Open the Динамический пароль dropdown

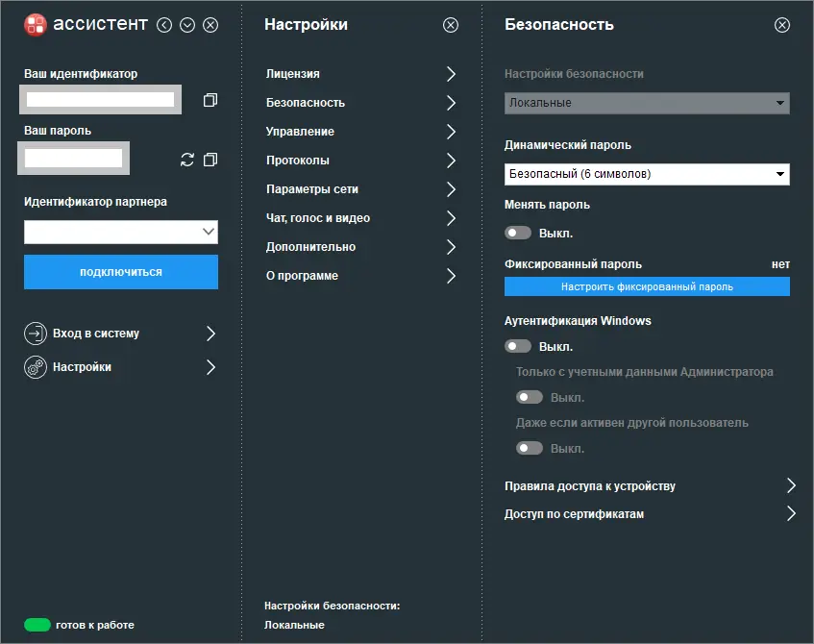coord(647,174)
